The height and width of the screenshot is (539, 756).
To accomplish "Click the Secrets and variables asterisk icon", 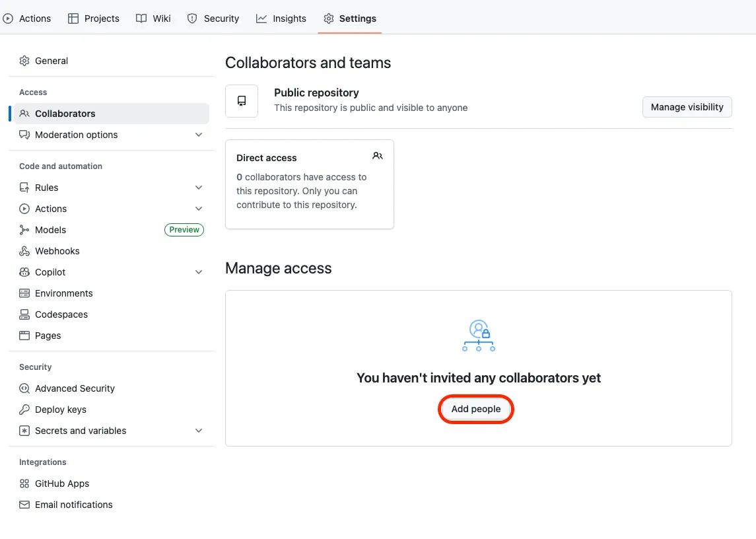I will [x=24, y=431].
